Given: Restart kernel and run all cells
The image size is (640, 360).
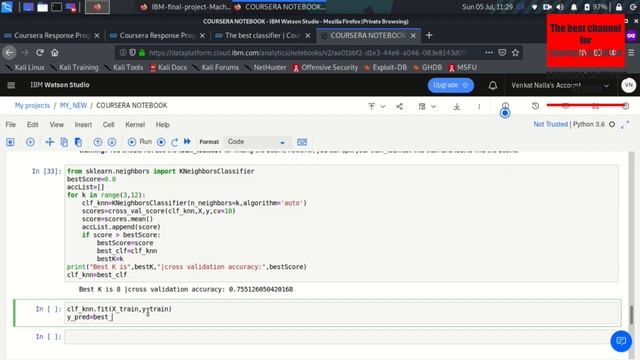Looking at the screenshot, I should click(x=187, y=142).
